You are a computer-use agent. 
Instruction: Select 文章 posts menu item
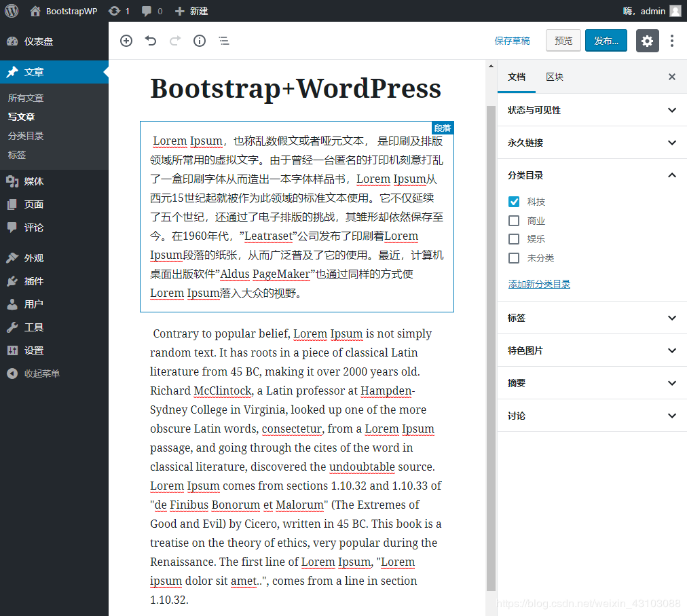click(54, 72)
